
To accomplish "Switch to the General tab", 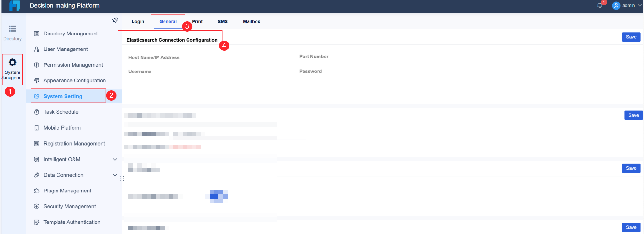I will [168, 21].
